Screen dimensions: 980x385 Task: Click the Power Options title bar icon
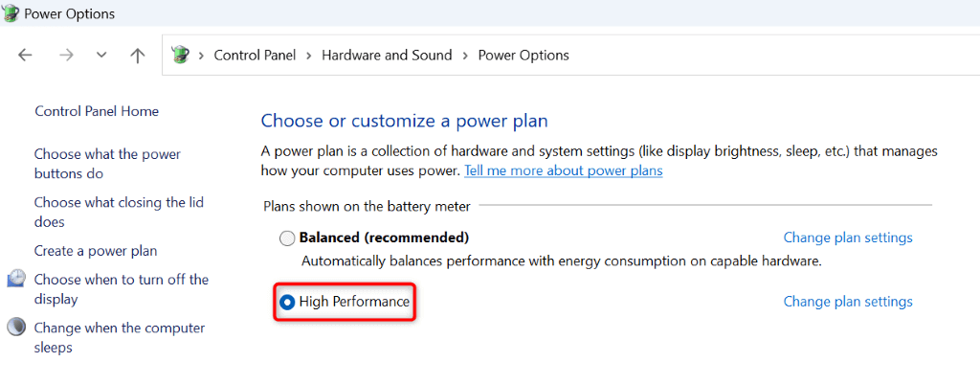[x=11, y=13]
